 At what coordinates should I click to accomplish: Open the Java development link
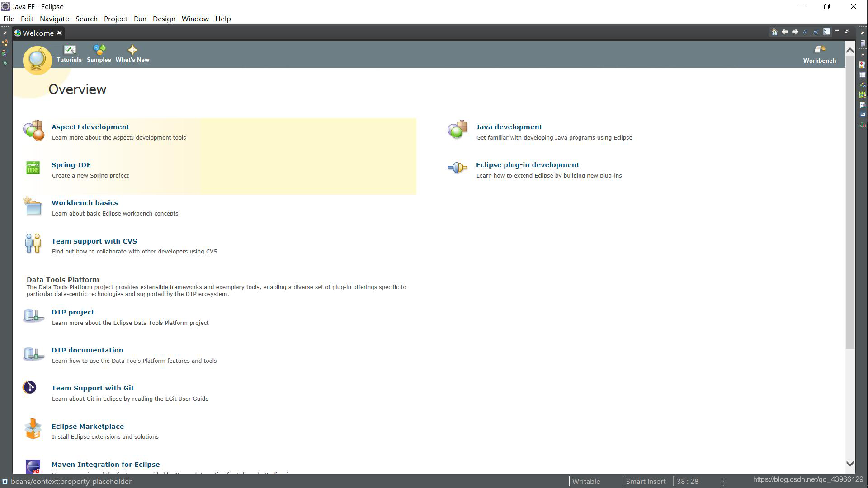(509, 127)
